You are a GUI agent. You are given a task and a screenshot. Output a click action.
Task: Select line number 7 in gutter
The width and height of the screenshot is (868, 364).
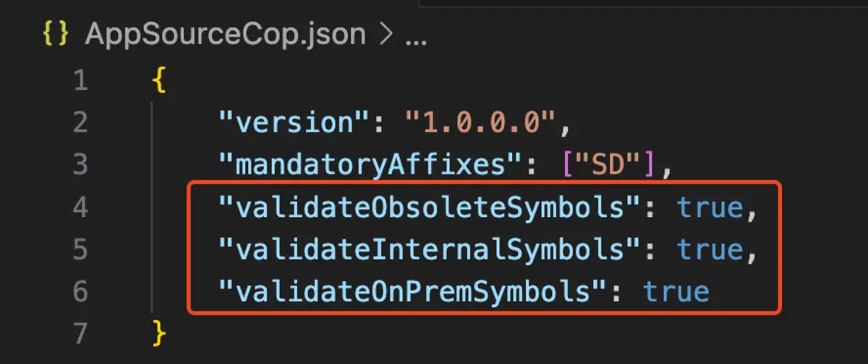80,334
